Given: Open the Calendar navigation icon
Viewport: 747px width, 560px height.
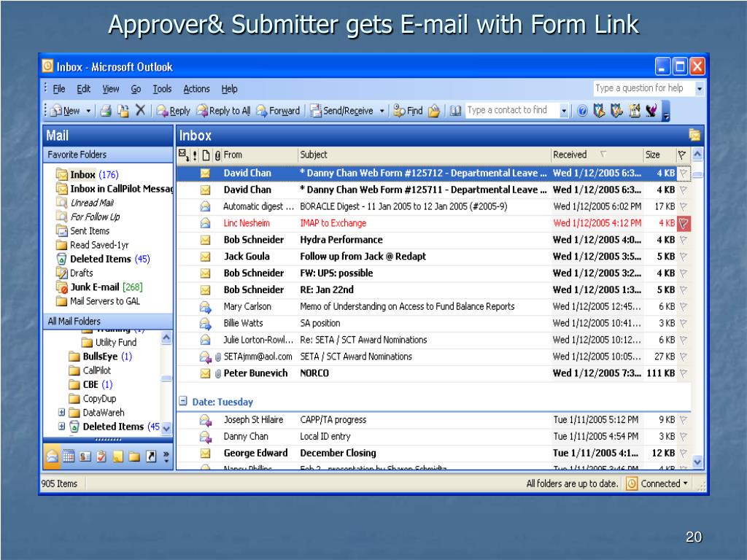Looking at the screenshot, I should [x=69, y=456].
